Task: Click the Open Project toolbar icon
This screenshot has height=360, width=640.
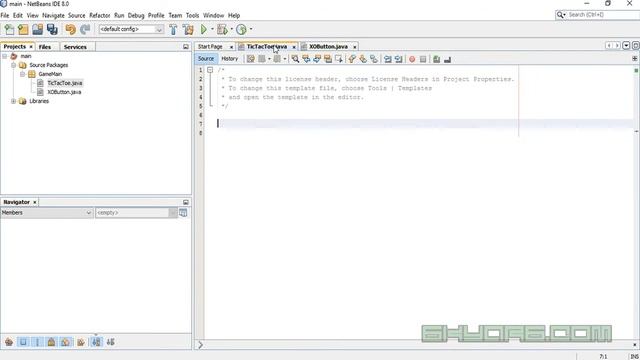Action: 38,29
